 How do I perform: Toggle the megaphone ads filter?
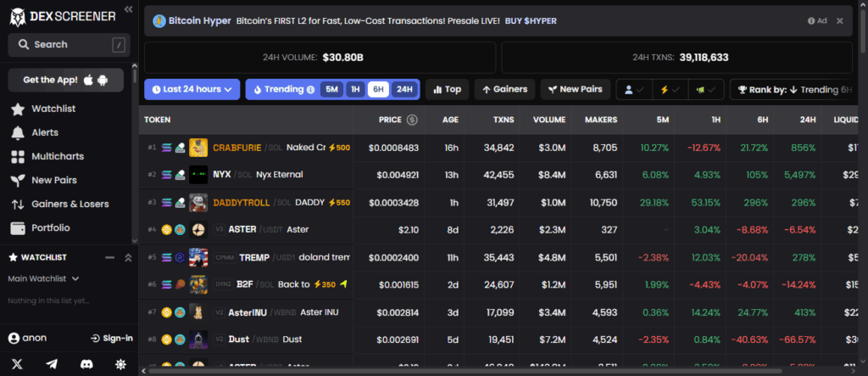705,89
